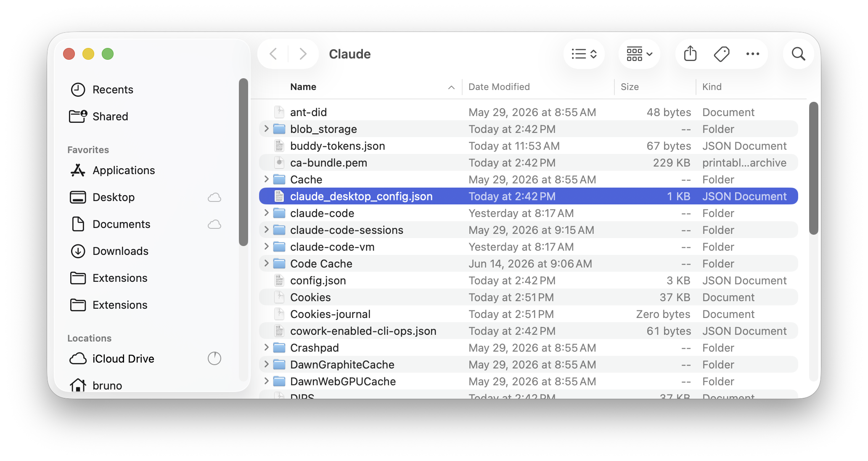Expand the blob_storage folder
868x461 pixels.
pos(266,129)
